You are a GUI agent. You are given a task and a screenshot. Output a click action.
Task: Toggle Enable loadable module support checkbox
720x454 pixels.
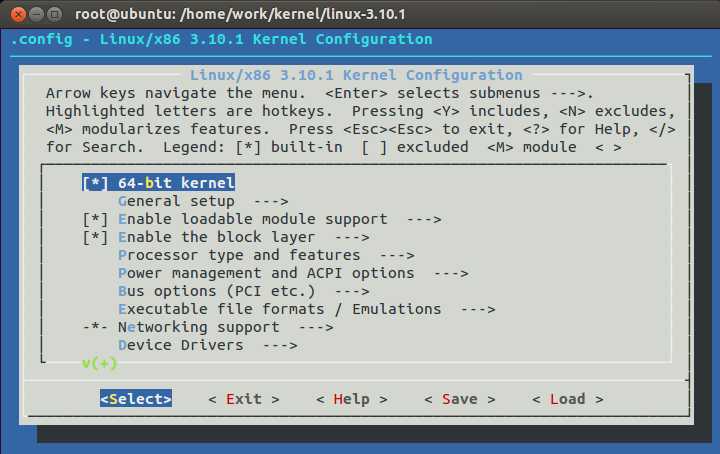[x=96, y=219]
